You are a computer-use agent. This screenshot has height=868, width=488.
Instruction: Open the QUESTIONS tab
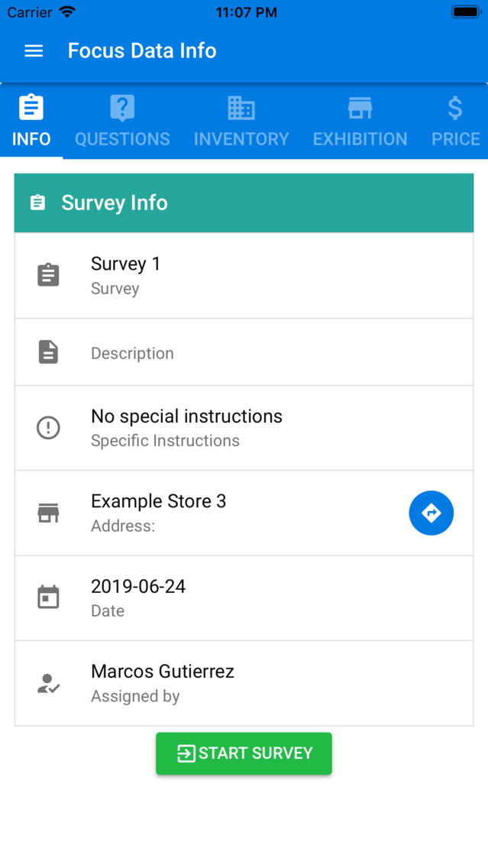pos(122,121)
